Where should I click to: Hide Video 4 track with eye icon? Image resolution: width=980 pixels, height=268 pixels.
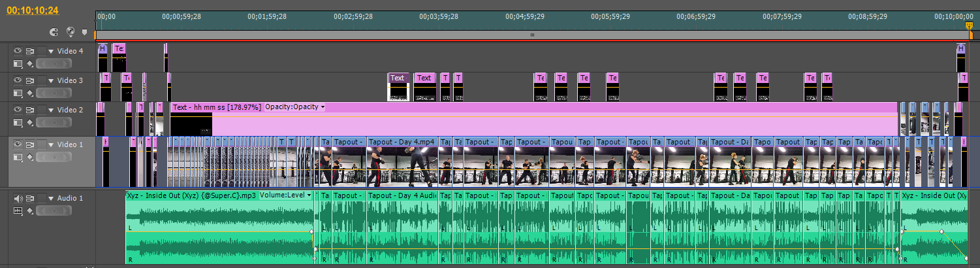pos(18,51)
